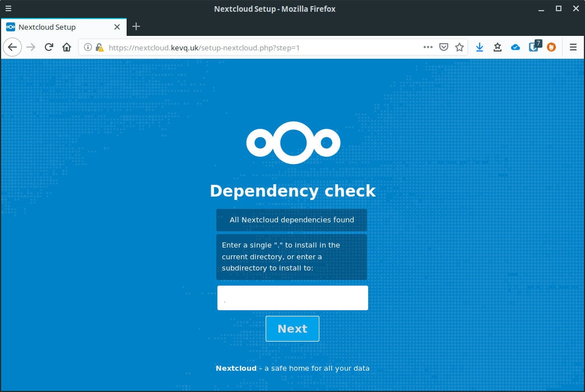Click the Nextcloud link in the footer
Image resolution: width=585 pixels, height=392 pixels.
pos(235,368)
